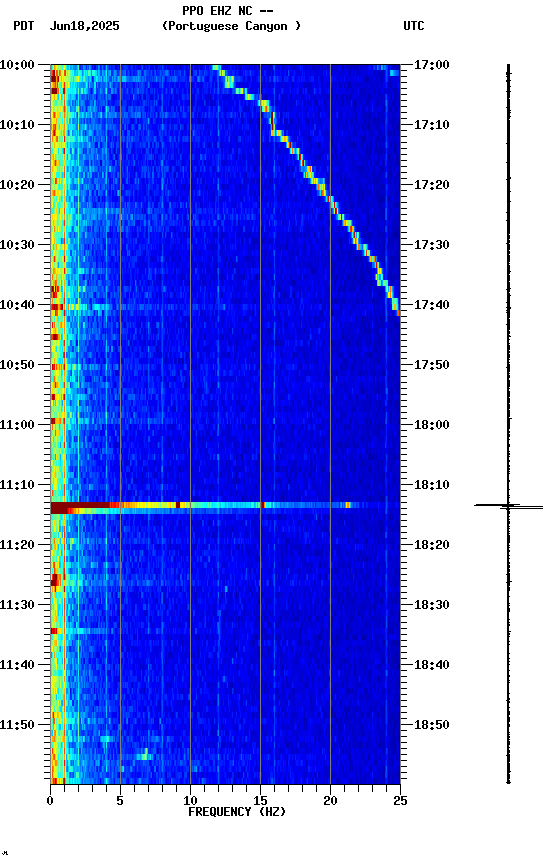Screen dimensions: 552x864
Task: Click the 17:00 UTC time label
Action: pos(432,65)
